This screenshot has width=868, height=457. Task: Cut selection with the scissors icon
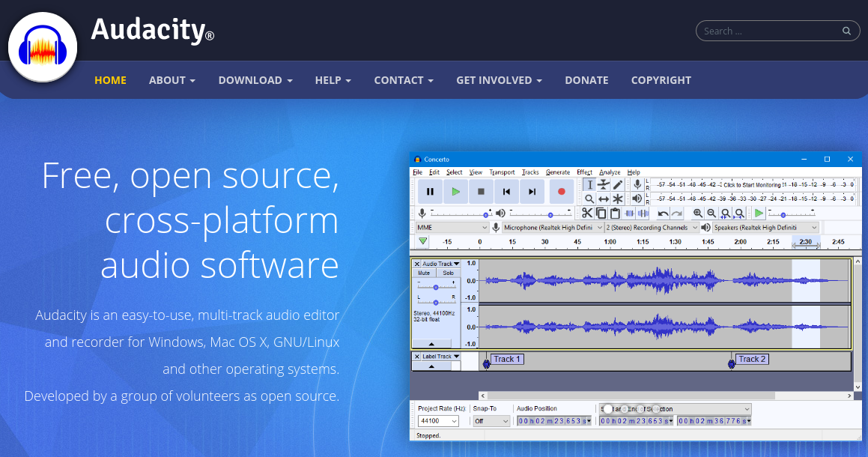[587, 214]
